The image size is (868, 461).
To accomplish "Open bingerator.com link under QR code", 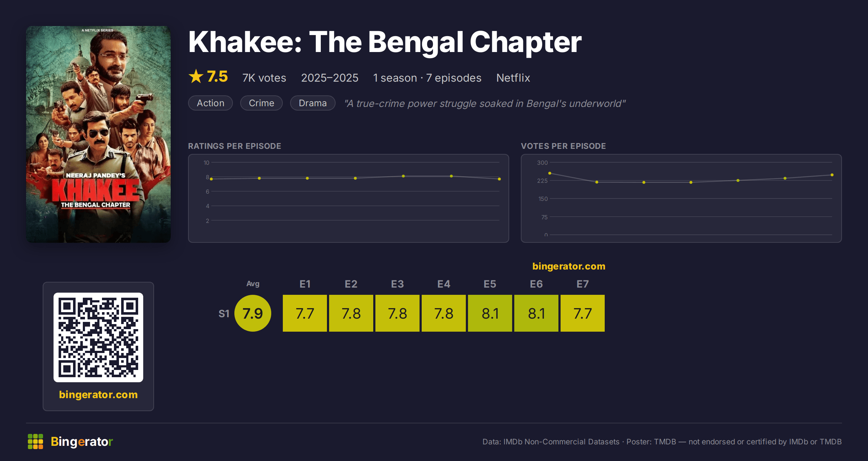I will (98, 395).
